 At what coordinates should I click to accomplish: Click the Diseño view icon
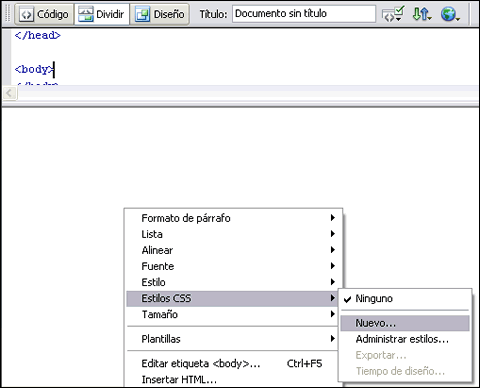tap(142, 14)
